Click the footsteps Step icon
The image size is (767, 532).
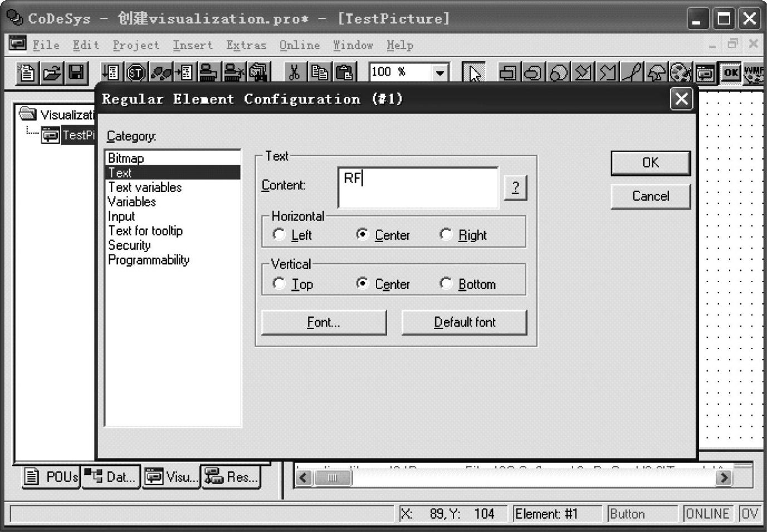coord(160,73)
